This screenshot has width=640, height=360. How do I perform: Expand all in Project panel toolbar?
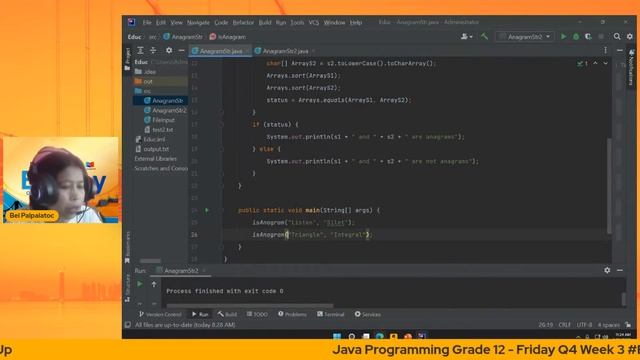pos(140,50)
